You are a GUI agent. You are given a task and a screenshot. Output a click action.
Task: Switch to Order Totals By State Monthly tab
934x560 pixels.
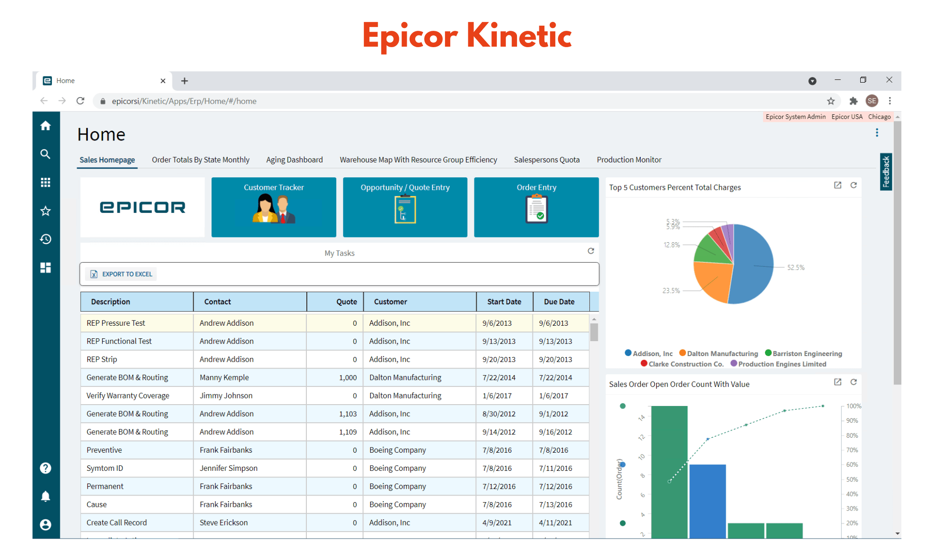[x=200, y=160]
